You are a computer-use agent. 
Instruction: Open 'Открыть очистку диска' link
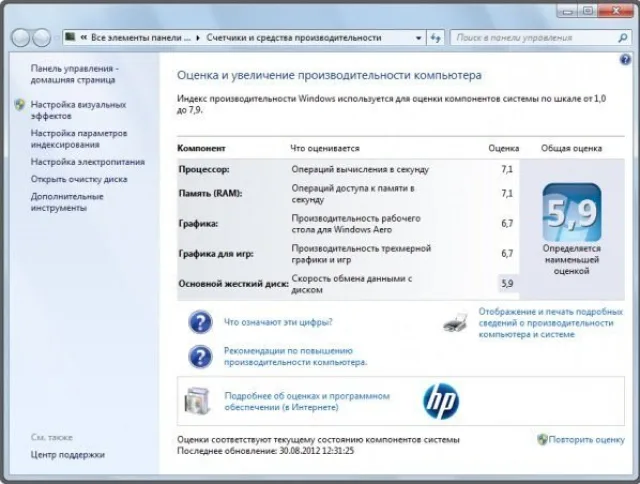[79, 179]
